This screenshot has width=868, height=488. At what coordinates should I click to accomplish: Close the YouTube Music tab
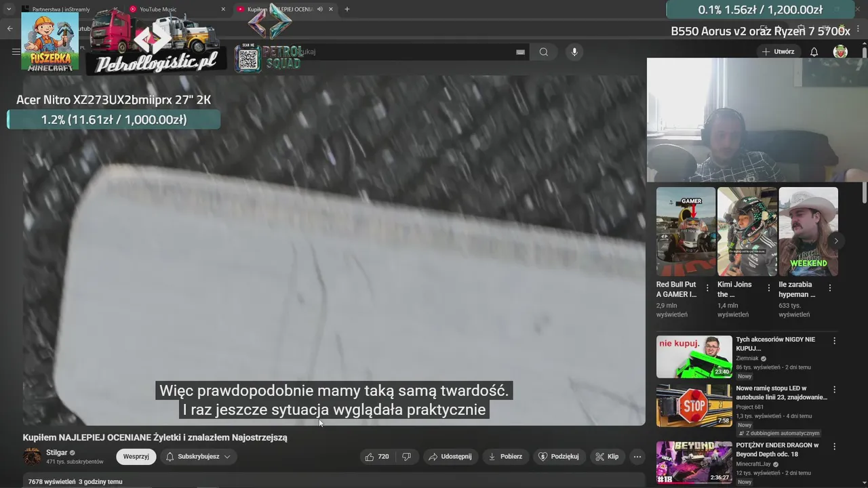[x=223, y=9]
